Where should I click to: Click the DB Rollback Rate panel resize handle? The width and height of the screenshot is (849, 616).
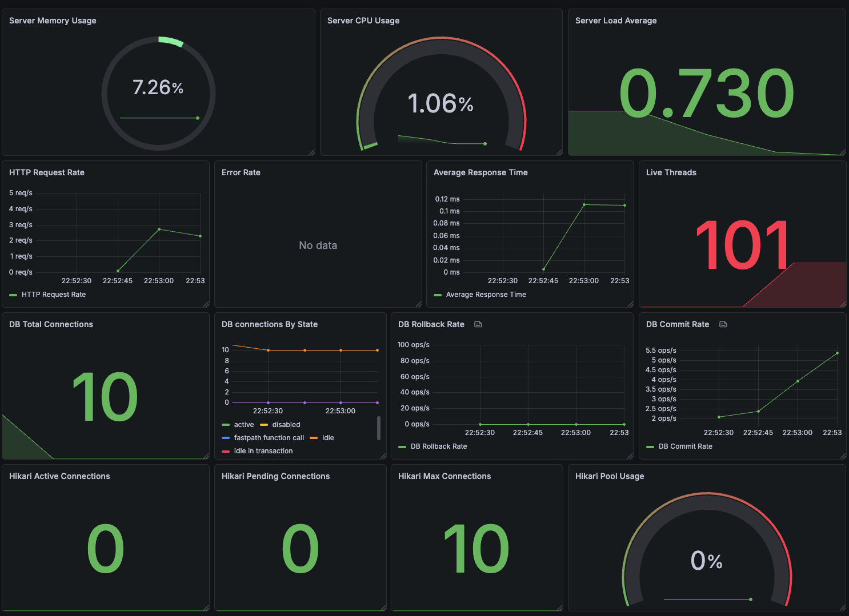coord(630,456)
